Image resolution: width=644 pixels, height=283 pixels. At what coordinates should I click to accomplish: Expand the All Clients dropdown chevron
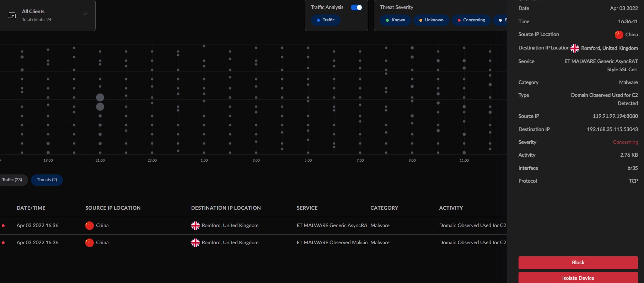pos(85,15)
